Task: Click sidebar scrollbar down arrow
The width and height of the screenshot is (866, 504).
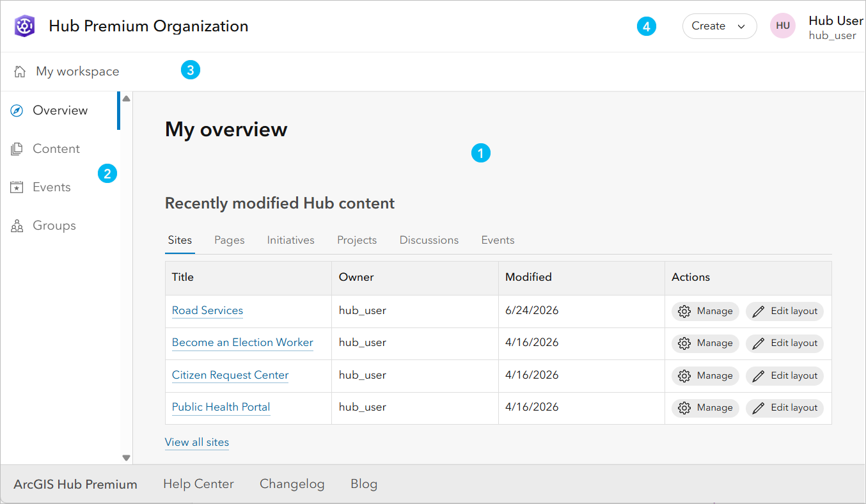Action: pyautogui.click(x=127, y=458)
